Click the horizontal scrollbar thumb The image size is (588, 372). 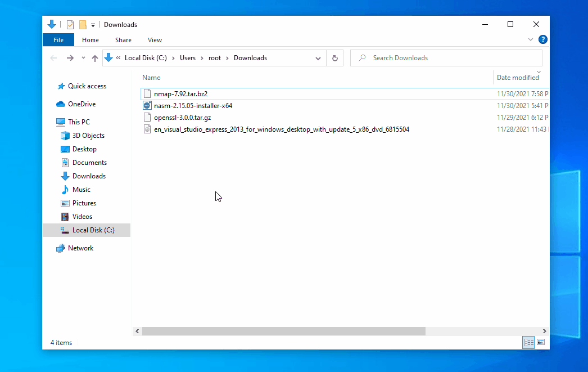pos(284,331)
